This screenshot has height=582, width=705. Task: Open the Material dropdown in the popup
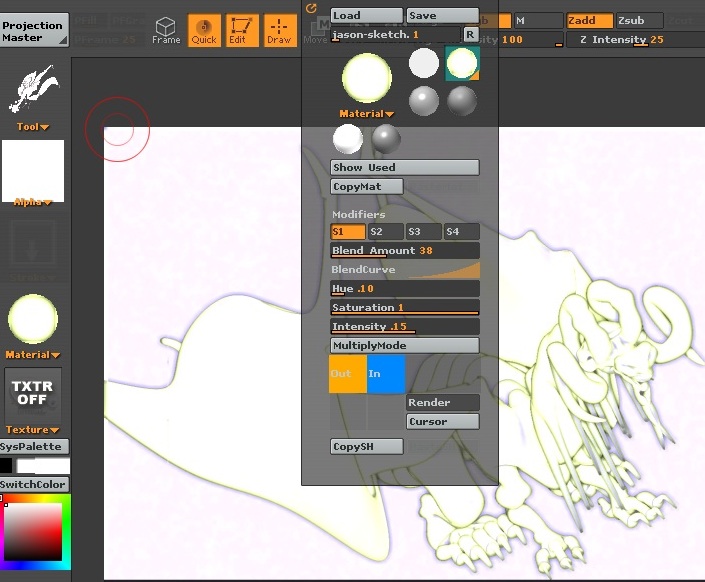click(x=366, y=114)
